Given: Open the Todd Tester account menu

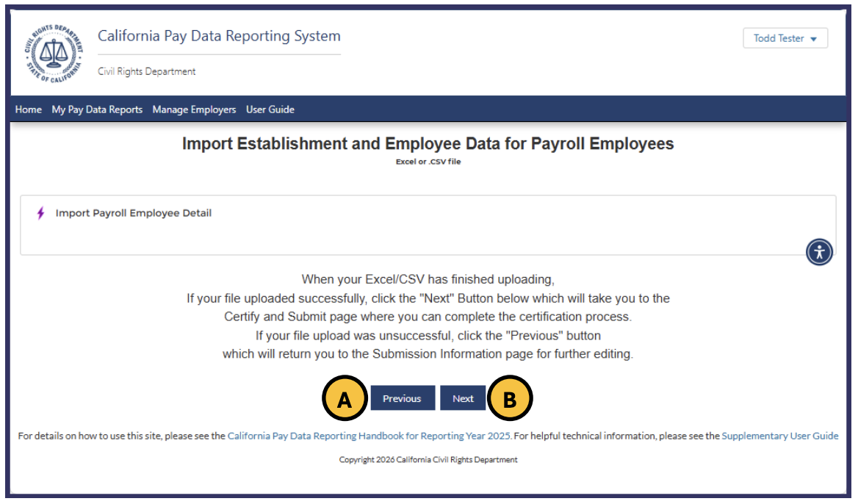Looking at the screenshot, I should click(x=785, y=38).
